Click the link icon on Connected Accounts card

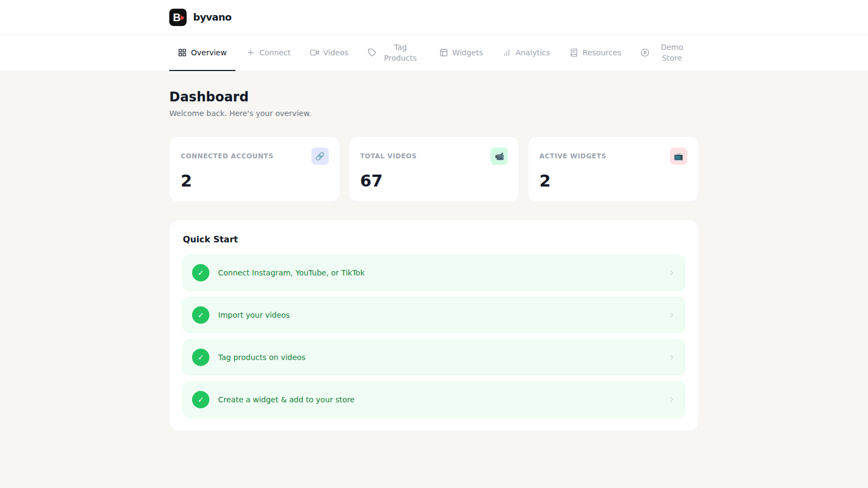[320, 156]
